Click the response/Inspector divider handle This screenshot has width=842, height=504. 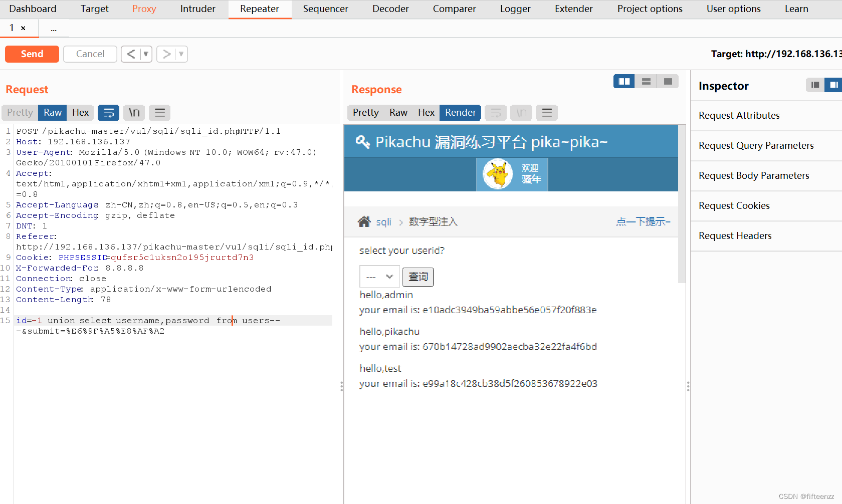[x=688, y=386]
